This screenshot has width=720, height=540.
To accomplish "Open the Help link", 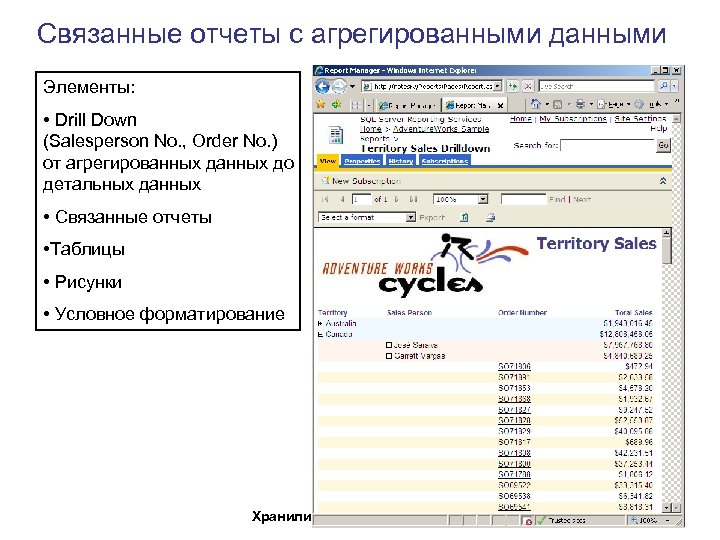I will [658, 128].
